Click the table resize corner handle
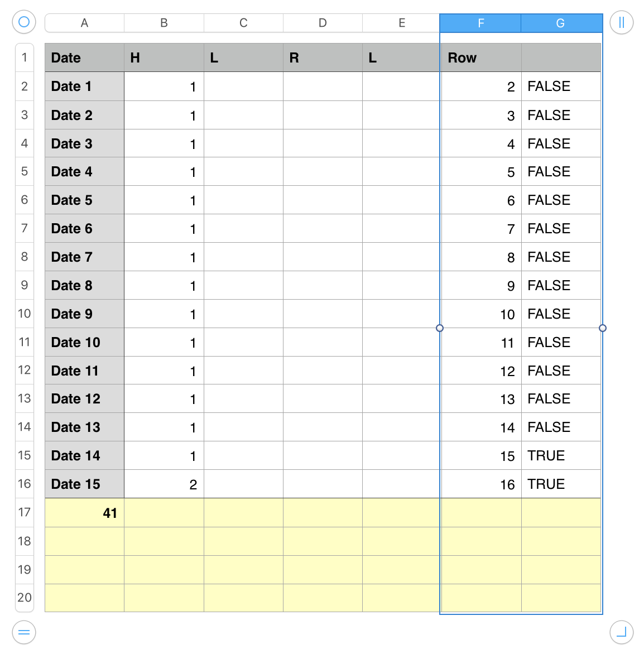This screenshot has height=654, width=644. [x=621, y=632]
